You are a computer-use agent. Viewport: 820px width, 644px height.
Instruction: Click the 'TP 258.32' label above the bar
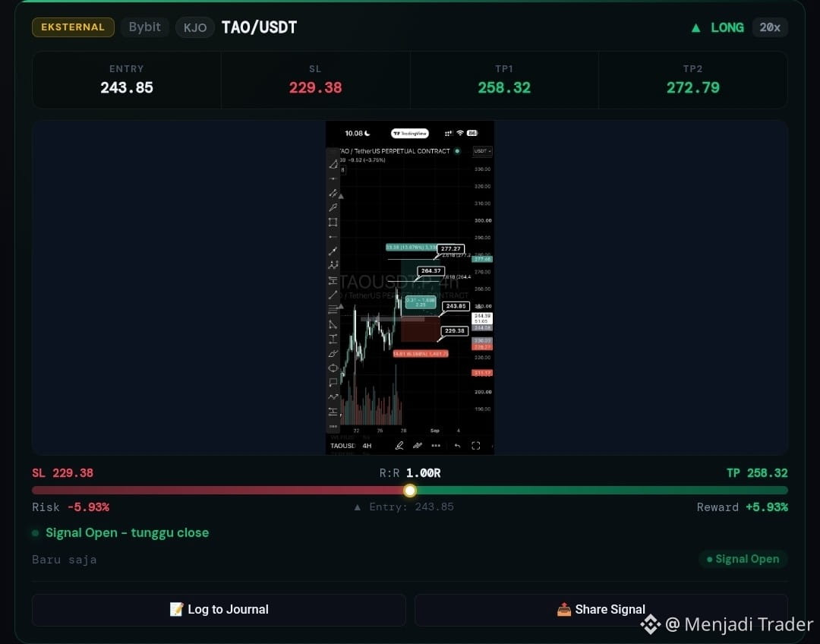coord(757,473)
